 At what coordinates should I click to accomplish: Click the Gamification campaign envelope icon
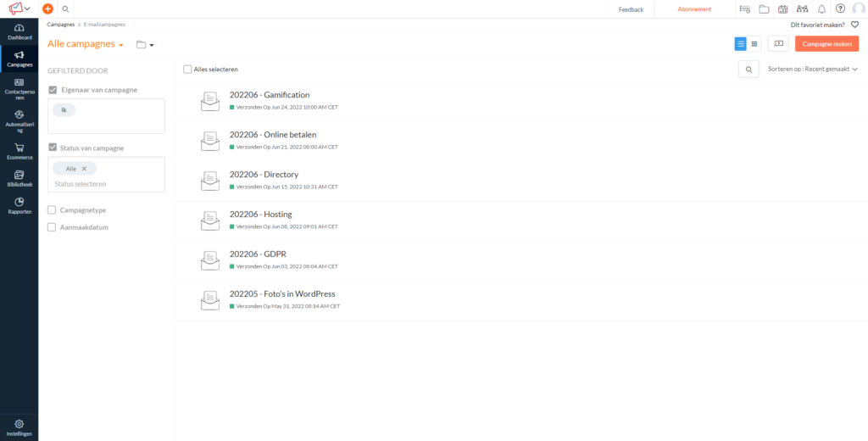coord(210,102)
